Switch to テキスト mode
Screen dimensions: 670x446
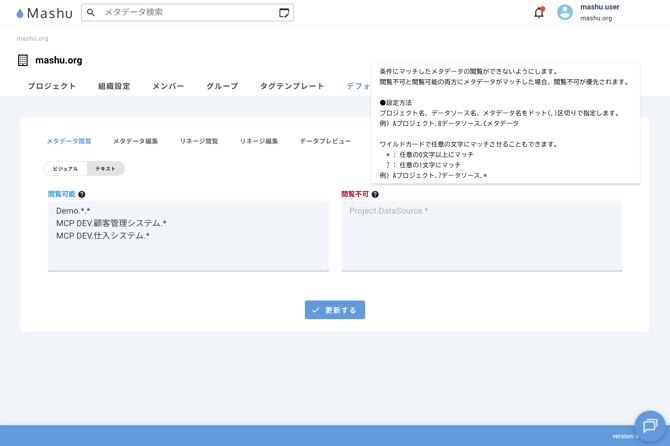pyautogui.click(x=105, y=169)
